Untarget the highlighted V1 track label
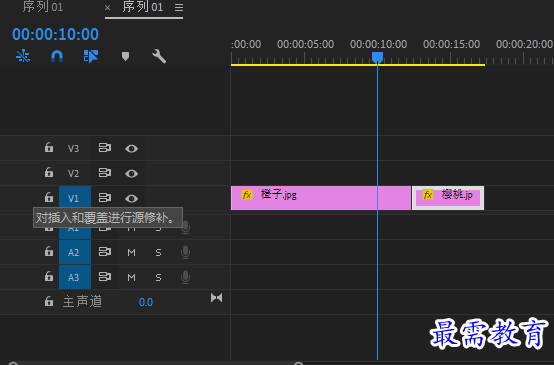 (75, 198)
